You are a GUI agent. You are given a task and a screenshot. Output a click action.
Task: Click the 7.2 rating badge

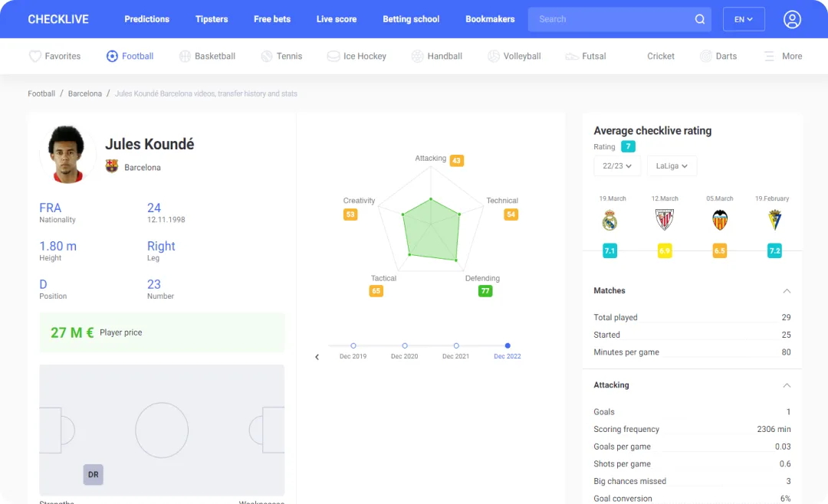pyautogui.click(x=774, y=250)
